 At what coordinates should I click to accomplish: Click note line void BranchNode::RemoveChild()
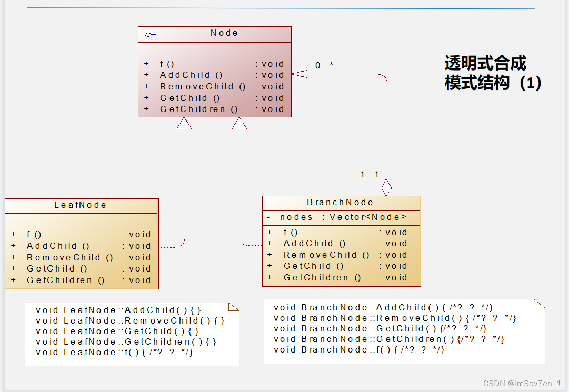point(395,318)
